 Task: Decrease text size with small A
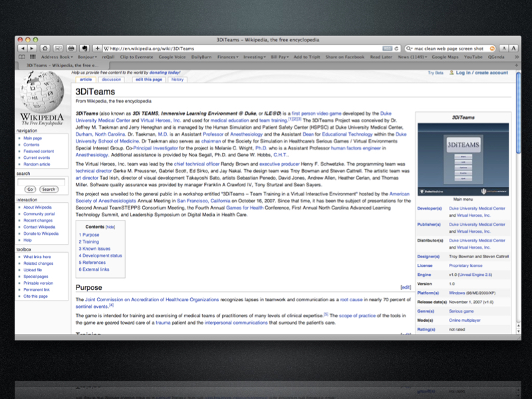click(x=504, y=49)
